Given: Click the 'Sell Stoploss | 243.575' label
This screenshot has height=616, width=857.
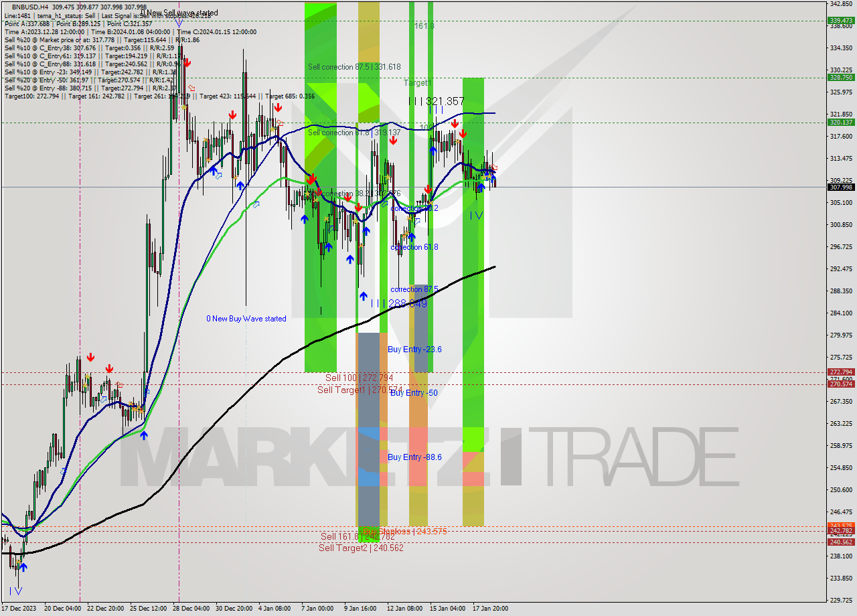Looking at the screenshot, I should pyautogui.click(x=406, y=532).
